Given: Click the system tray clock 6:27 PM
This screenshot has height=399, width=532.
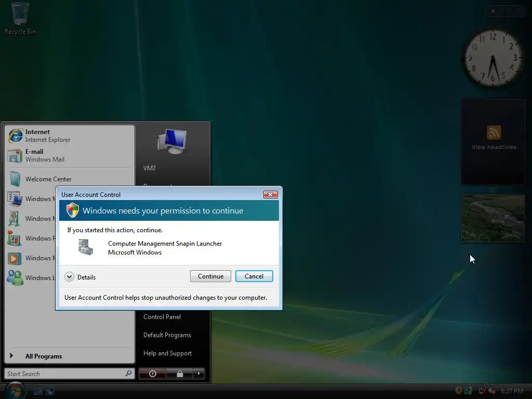Looking at the screenshot, I should [512, 391].
